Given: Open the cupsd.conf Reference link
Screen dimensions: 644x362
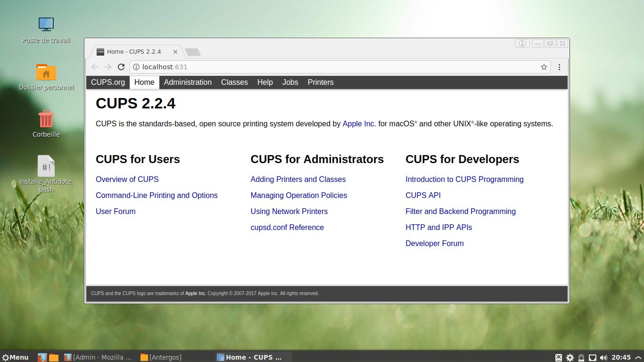Looking at the screenshot, I should pos(287,227).
